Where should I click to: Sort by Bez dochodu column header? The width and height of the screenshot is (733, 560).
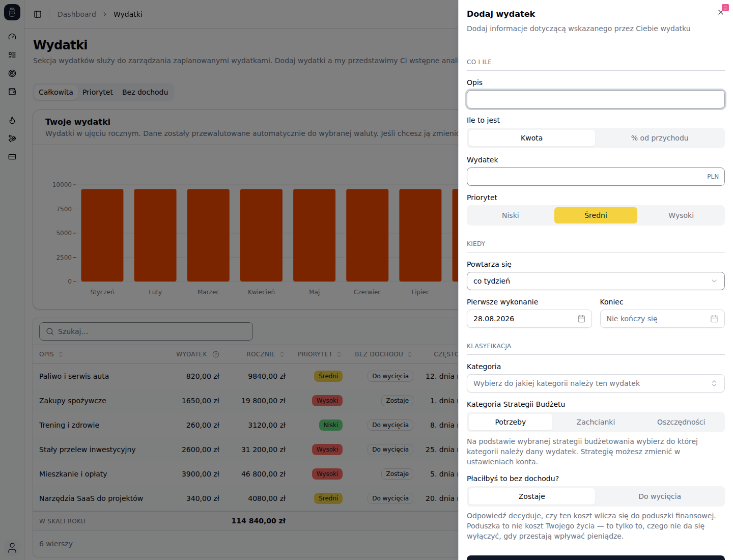click(383, 354)
